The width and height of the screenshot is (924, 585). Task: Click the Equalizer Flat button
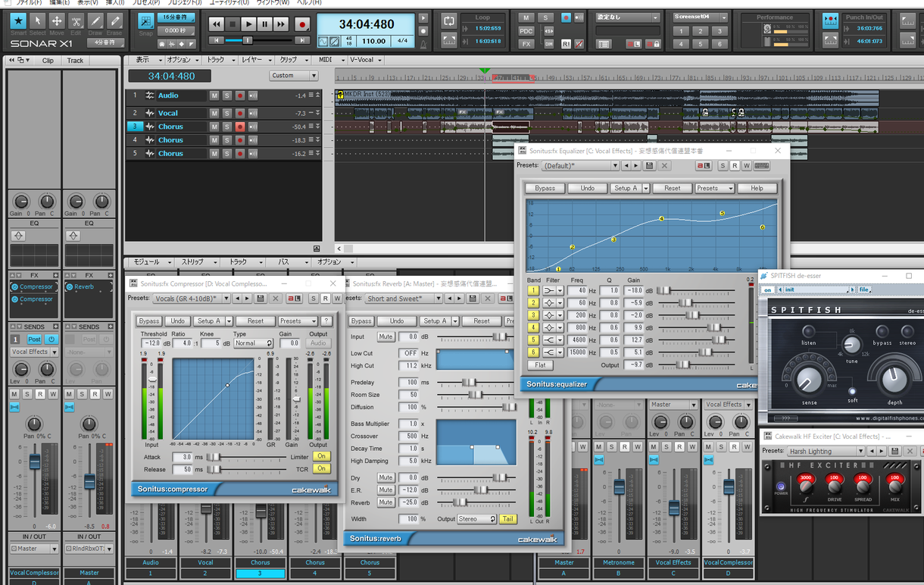[x=540, y=365]
